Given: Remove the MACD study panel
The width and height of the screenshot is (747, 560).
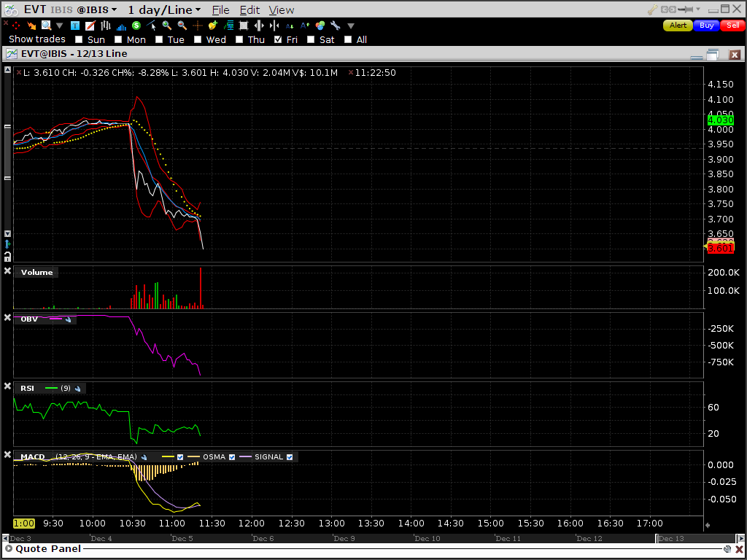Looking at the screenshot, I should [7, 455].
